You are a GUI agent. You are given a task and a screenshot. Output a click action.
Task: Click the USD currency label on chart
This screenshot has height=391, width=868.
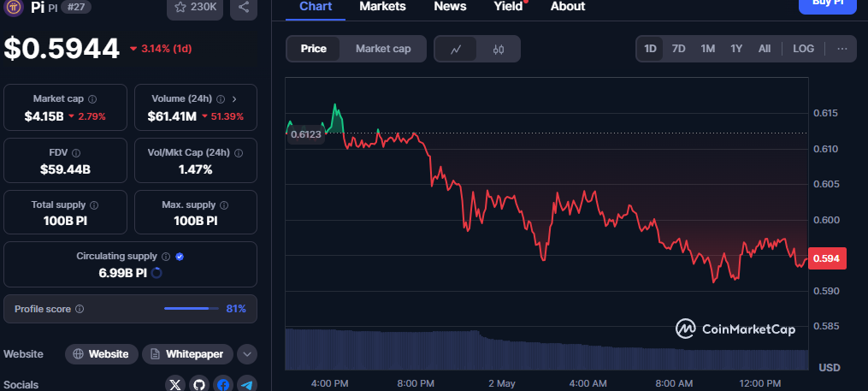tap(830, 368)
